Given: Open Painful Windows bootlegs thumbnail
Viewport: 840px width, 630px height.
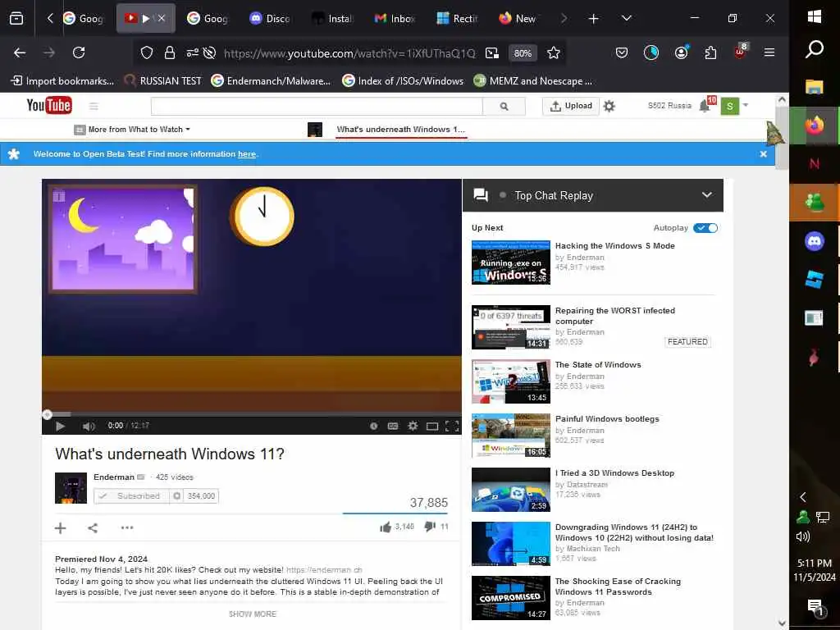Looking at the screenshot, I should coord(510,436).
